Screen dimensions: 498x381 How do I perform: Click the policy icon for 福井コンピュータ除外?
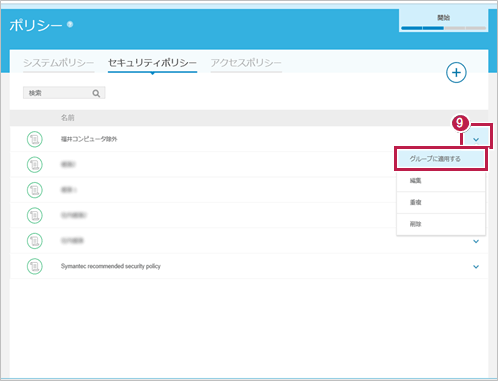pos(34,139)
